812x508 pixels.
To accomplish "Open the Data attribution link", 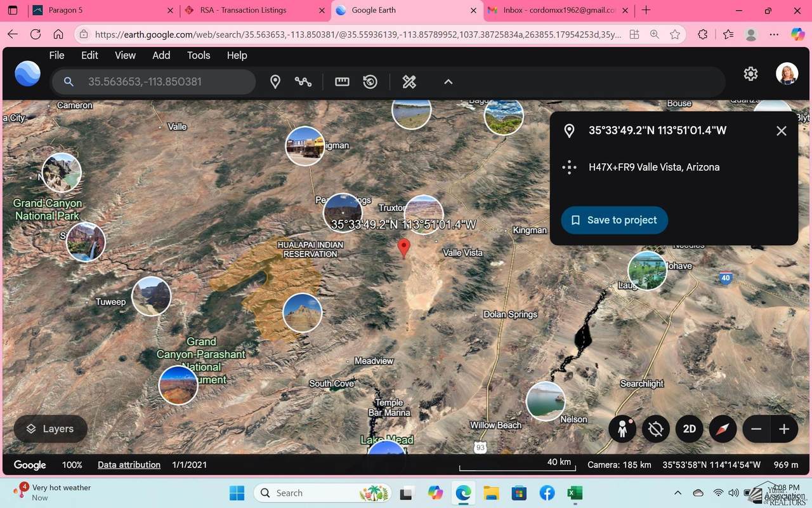I will point(129,465).
